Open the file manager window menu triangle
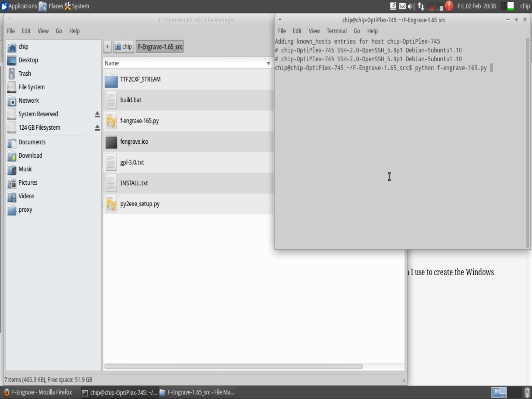The image size is (532, 399). click(8, 20)
